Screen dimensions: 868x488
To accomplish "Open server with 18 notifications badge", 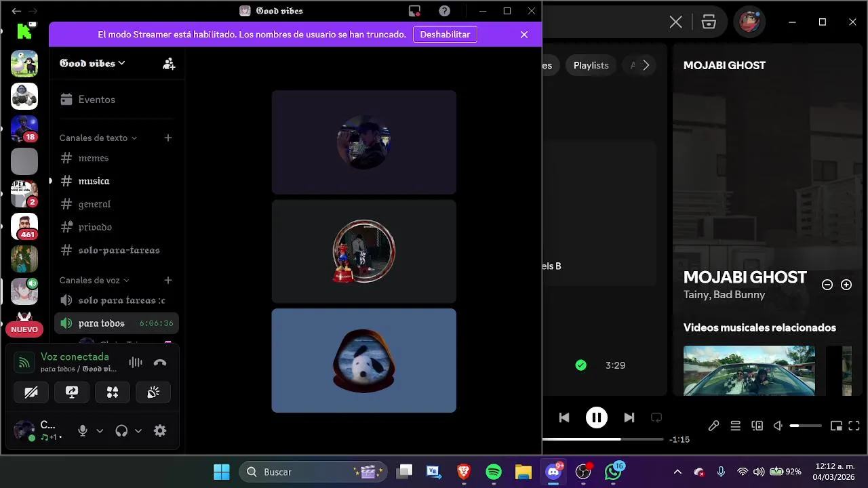I will click(24, 129).
